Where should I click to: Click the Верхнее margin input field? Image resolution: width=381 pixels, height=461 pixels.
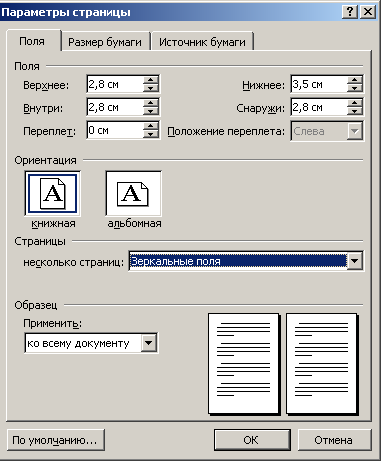(x=115, y=84)
